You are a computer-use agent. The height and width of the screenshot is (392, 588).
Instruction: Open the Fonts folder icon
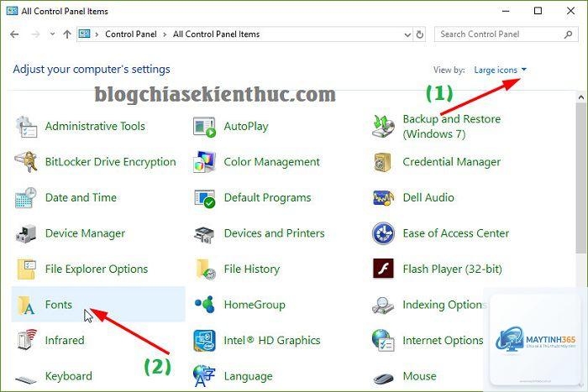click(x=26, y=305)
